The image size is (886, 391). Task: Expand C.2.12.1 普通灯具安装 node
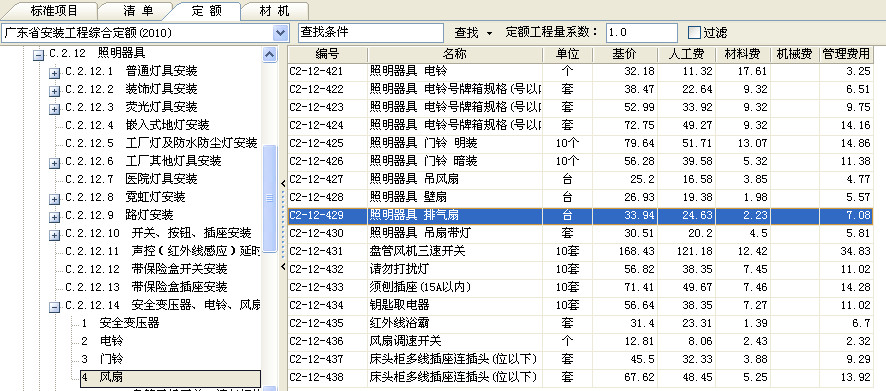(54, 73)
